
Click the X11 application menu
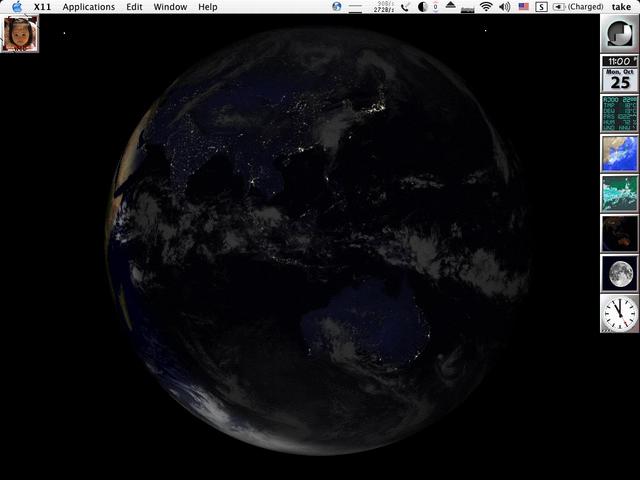coord(43,7)
